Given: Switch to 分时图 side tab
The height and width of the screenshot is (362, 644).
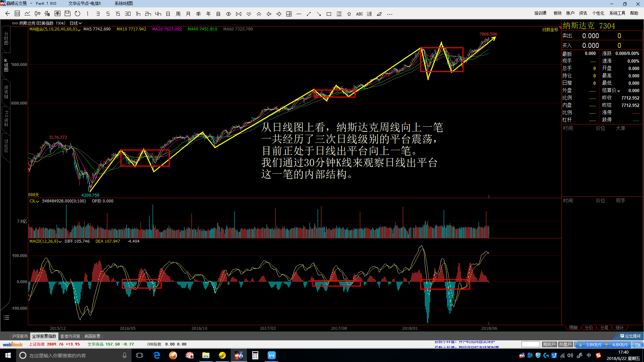Looking at the screenshot, I should pyautogui.click(x=6, y=38).
